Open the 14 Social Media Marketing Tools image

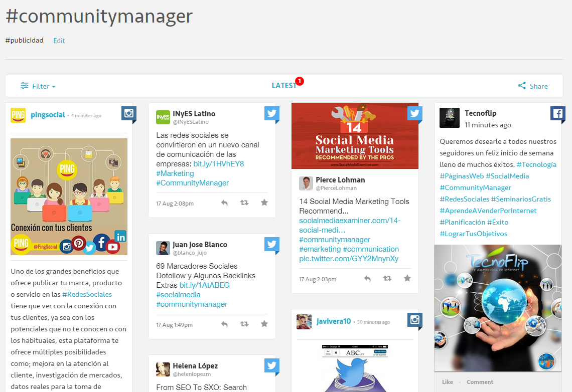tap(355, 136)
